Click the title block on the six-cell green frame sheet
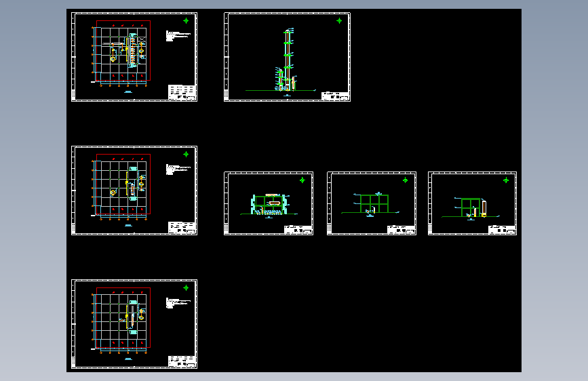 click(x=401, y=230)
